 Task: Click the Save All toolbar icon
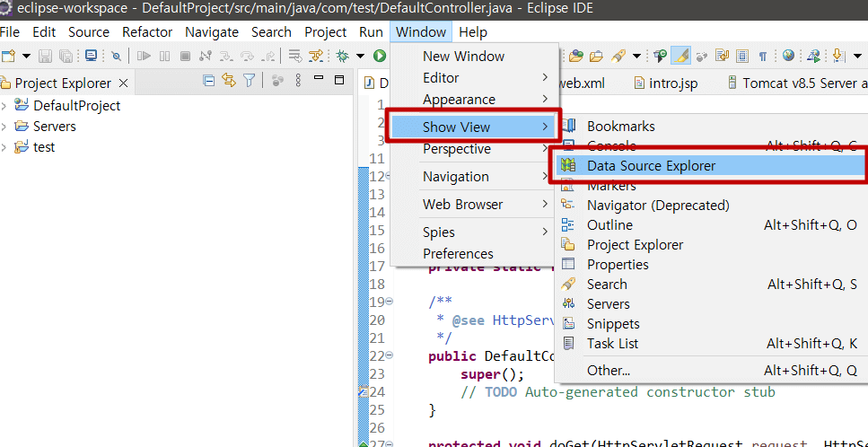(x=66, y=56)
